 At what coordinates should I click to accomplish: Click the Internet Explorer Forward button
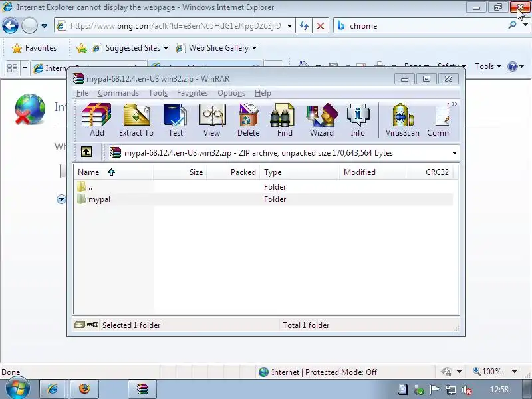coord(29,26)
